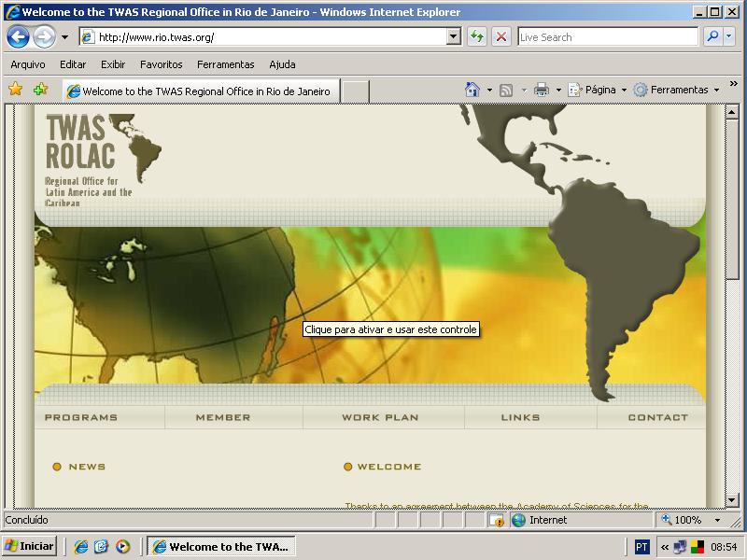Show more toolbar commands chevron
Screen dimensions: 747x560
(734, 84)
